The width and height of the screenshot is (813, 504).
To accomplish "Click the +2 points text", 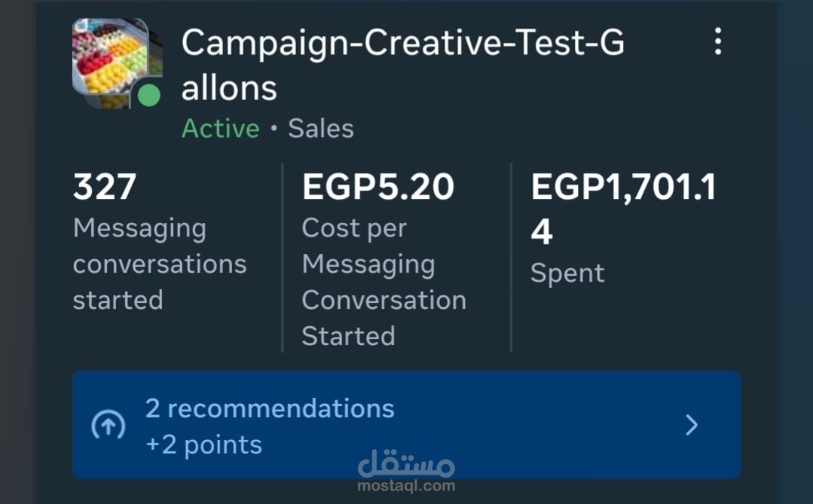I will point(203,445).
